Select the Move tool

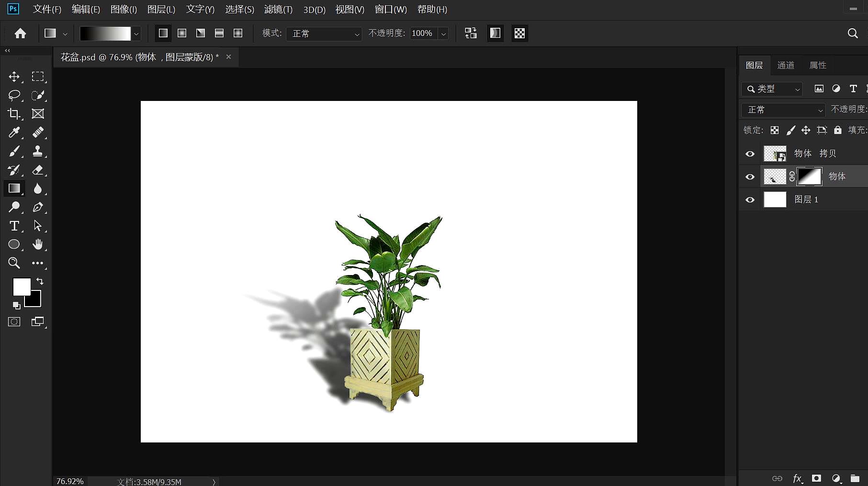tap(14, 77)
